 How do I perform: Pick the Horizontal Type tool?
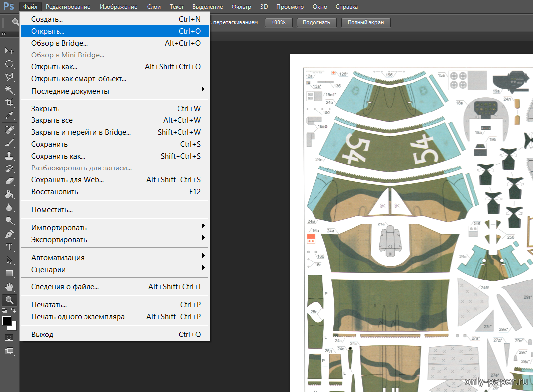9,247
